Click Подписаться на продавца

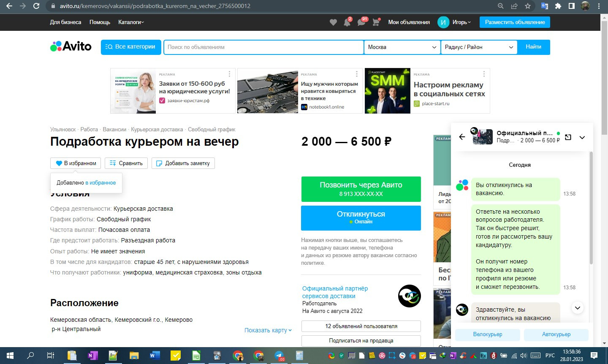[361, 341]
